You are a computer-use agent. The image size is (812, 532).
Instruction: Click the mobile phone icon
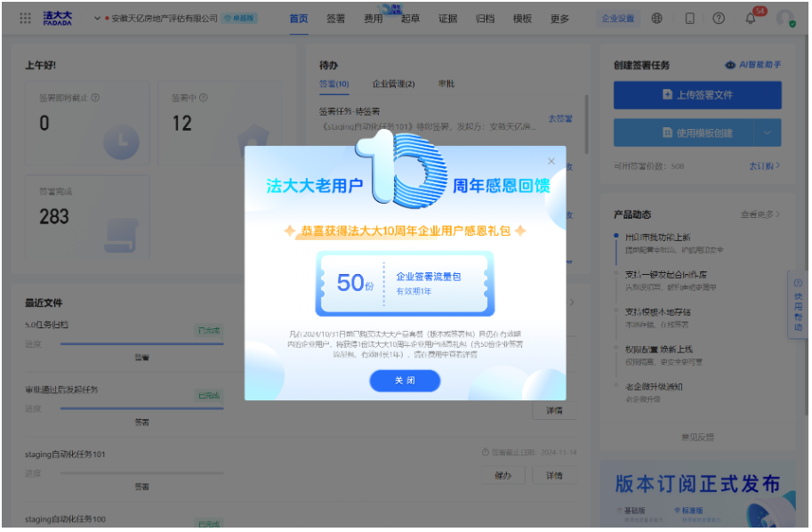(x=691, y=19)
